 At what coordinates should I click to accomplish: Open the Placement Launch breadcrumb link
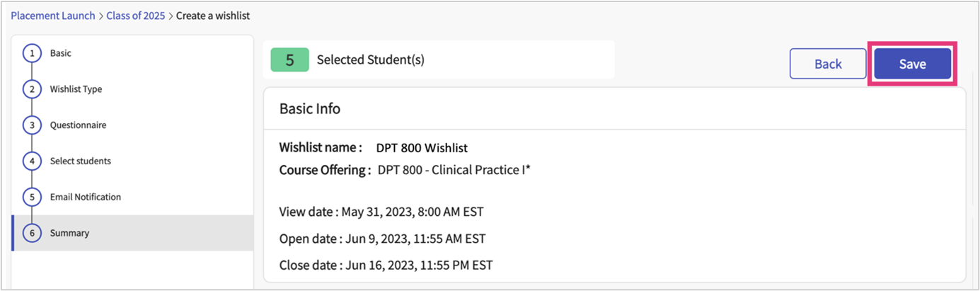point(53,16)
